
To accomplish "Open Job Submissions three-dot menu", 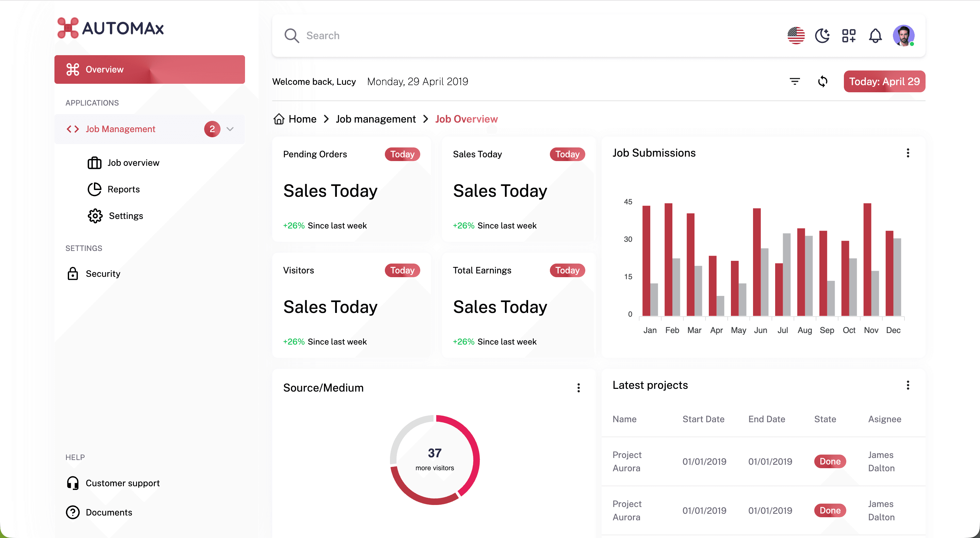I will coord(908,153).
